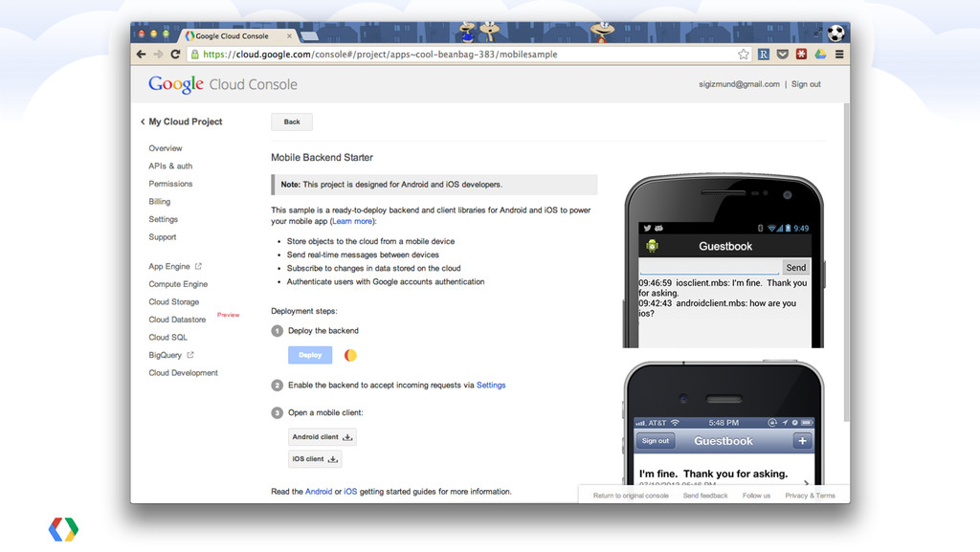This screenshot has width=980, height=552.
Task: Click the green padlock in address bar
Action: point(195,55)
